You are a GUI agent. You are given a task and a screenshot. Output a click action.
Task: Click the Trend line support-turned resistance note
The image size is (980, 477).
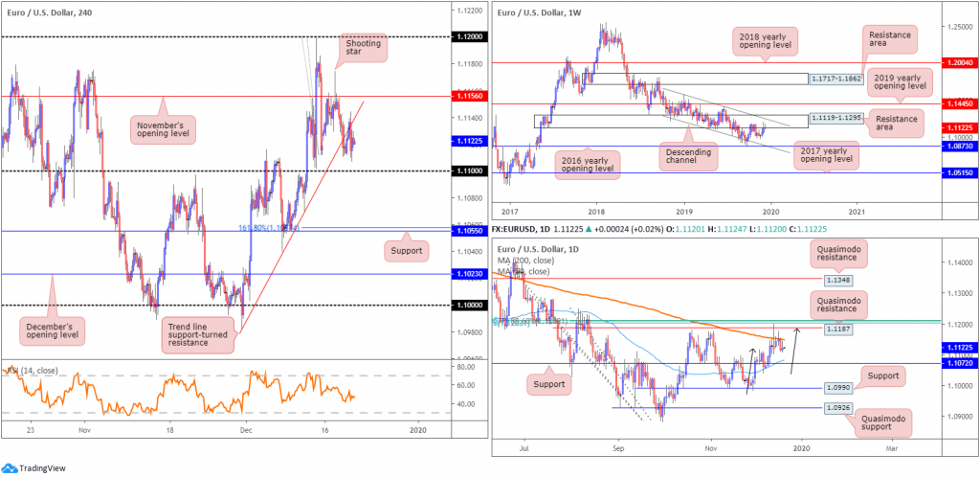coord(199,332)
